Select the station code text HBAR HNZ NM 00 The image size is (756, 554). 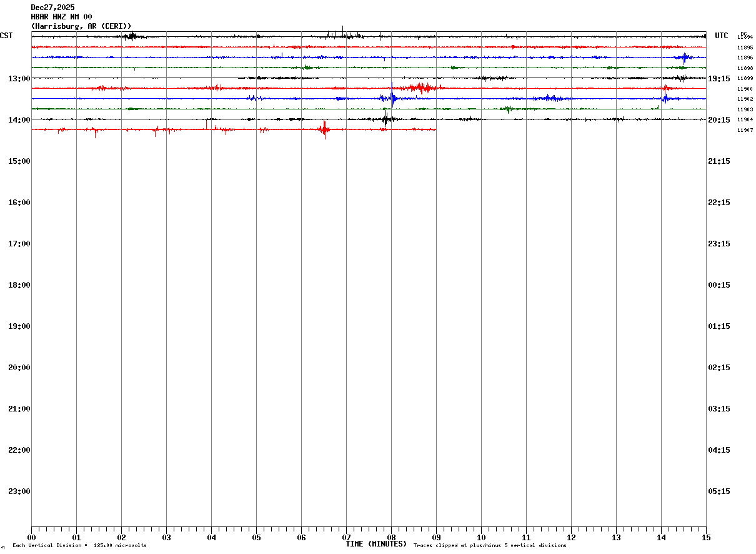click(x=61, y=17)
